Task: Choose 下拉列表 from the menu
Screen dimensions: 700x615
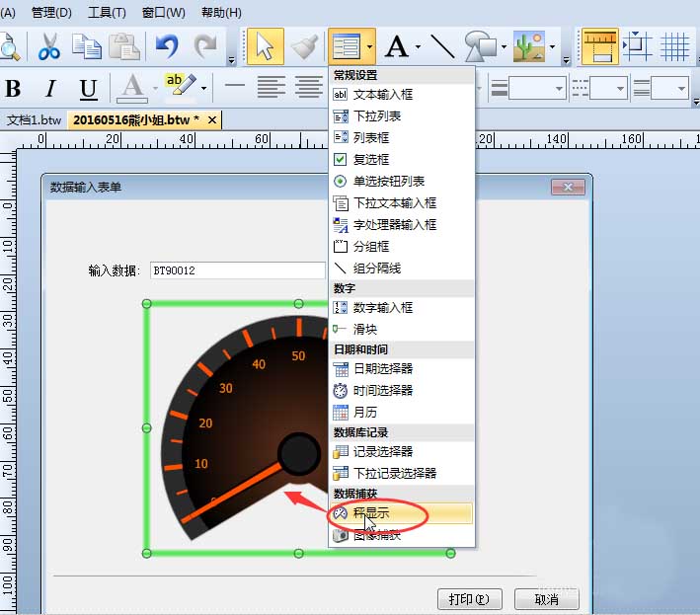Action: 402,116
